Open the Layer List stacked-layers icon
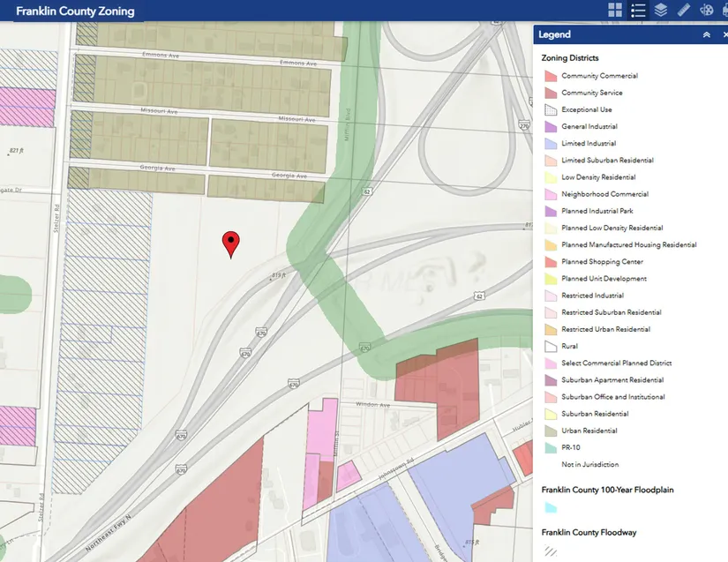The image size is (728, 562). click(x=661, y=11)
